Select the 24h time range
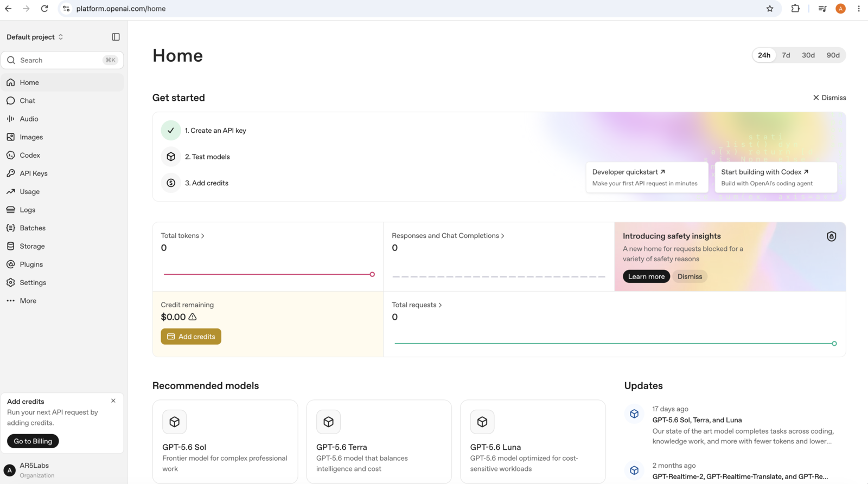 pos(764,55)
